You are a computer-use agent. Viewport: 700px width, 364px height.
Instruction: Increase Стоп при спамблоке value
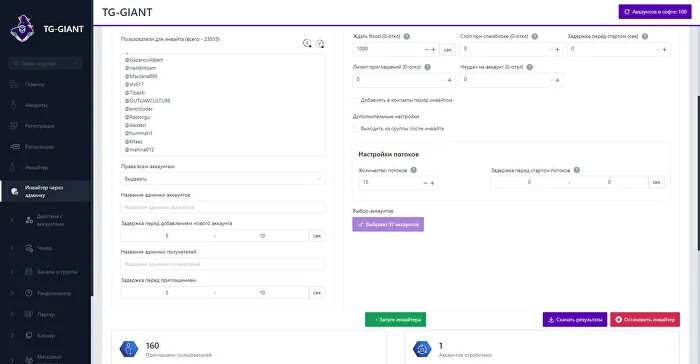coord(557,50)
